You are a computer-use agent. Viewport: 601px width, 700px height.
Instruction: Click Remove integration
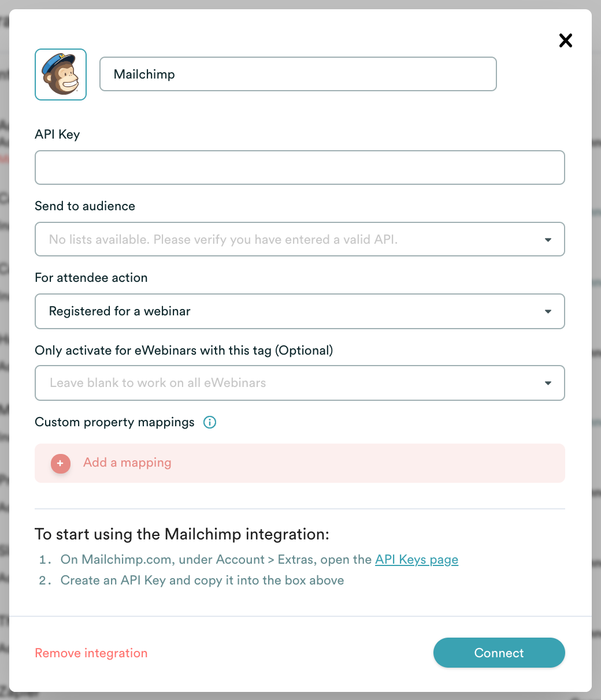click(91, 653)
